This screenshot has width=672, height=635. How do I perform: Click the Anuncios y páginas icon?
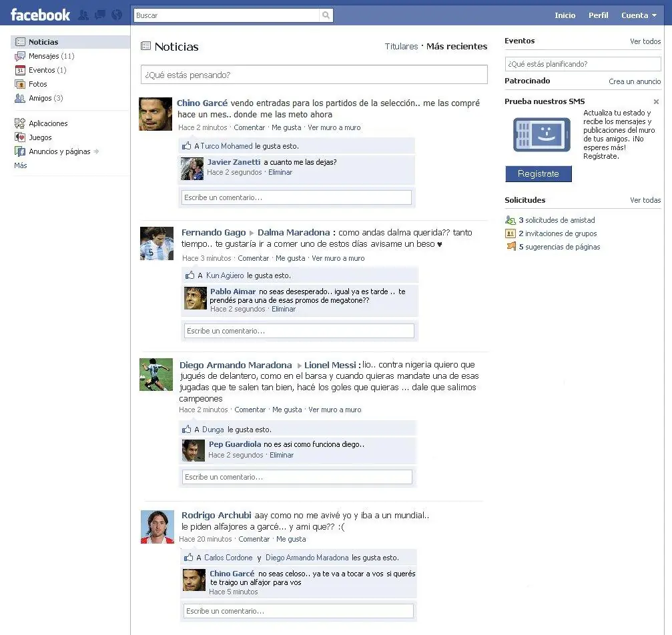point(20,151)
